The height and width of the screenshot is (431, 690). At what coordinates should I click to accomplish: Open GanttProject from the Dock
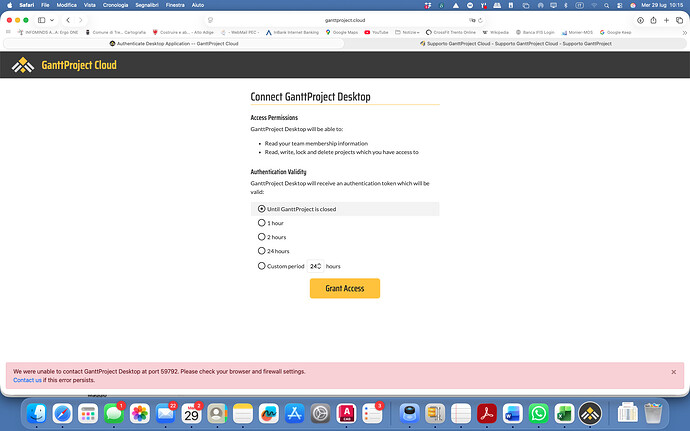pos(590,413)
